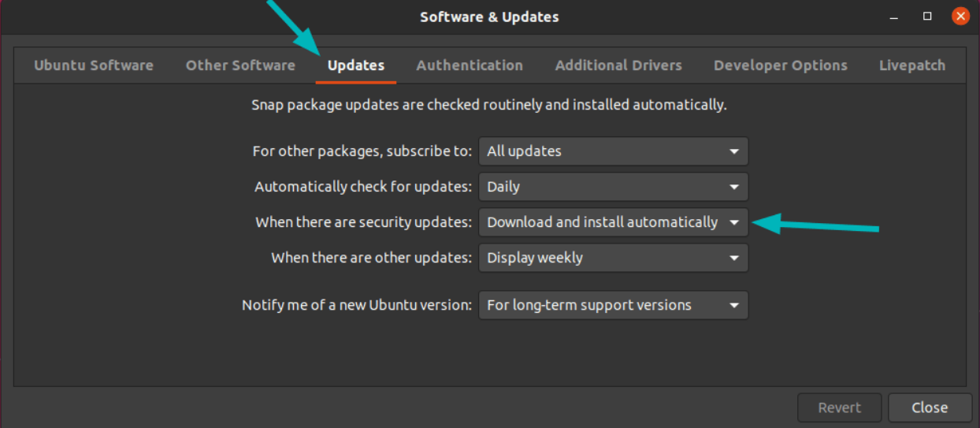Click 'Automatically check for updates:' label

(x=363, y=187)
